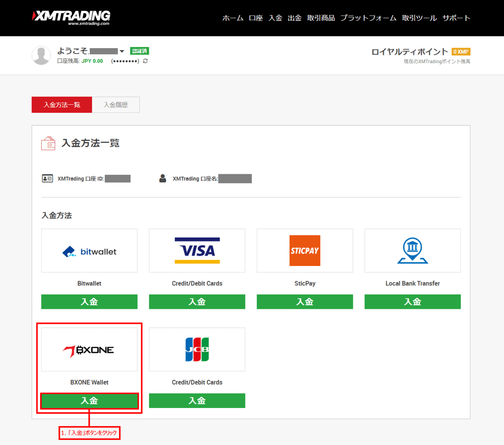Select the VISA card logo tile
Viewport: 504px width, 445px height.
click(x=197, y=251)
